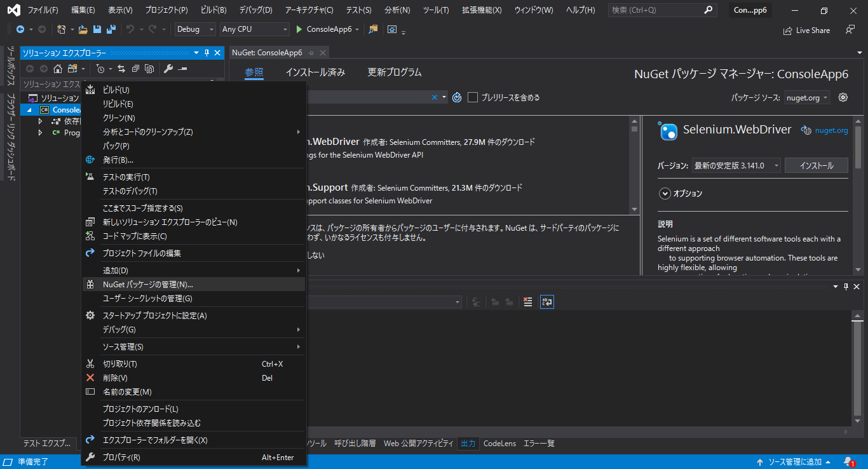868x469 pixels.
Task: Click the Save All icon
Action: point(111,29)
